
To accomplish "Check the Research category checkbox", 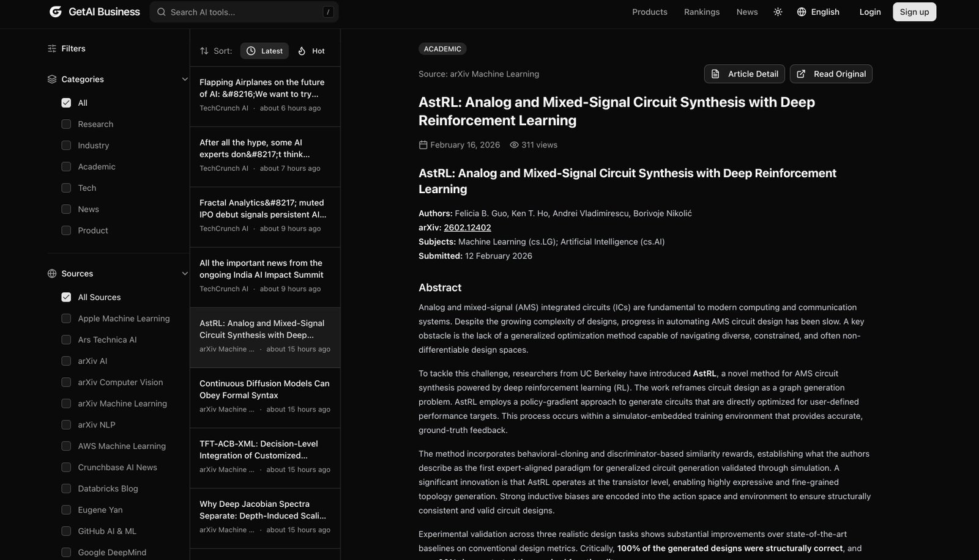I will (66, 124).
